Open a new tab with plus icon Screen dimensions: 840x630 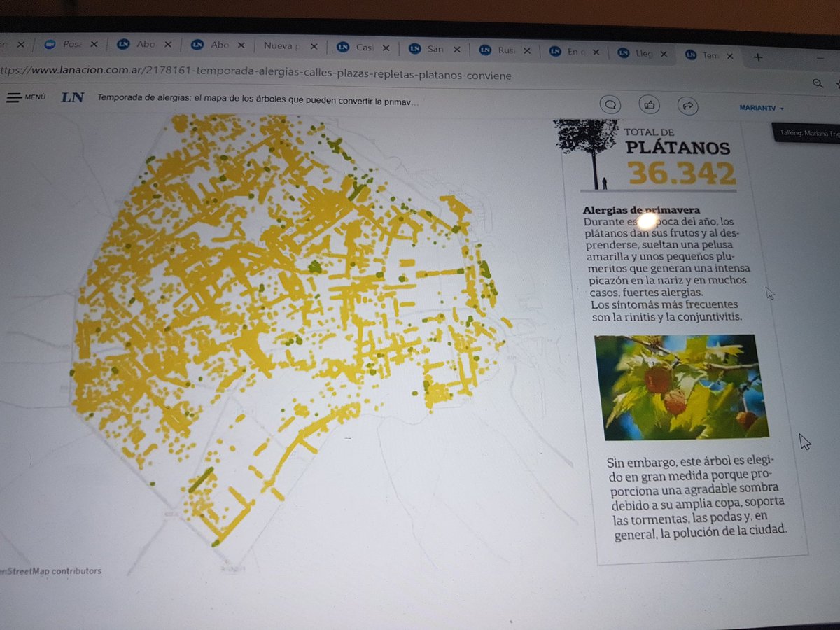[757, 56]
